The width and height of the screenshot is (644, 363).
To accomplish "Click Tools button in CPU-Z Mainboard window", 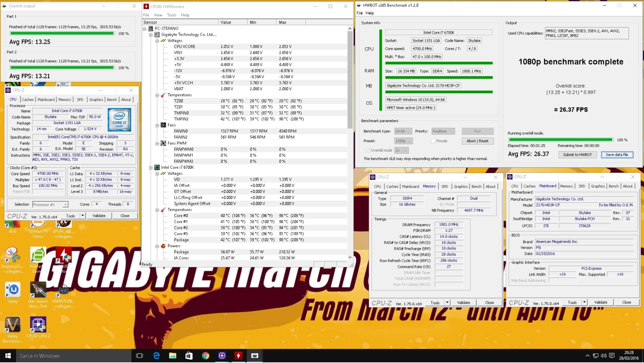I will tap(572, 302).
